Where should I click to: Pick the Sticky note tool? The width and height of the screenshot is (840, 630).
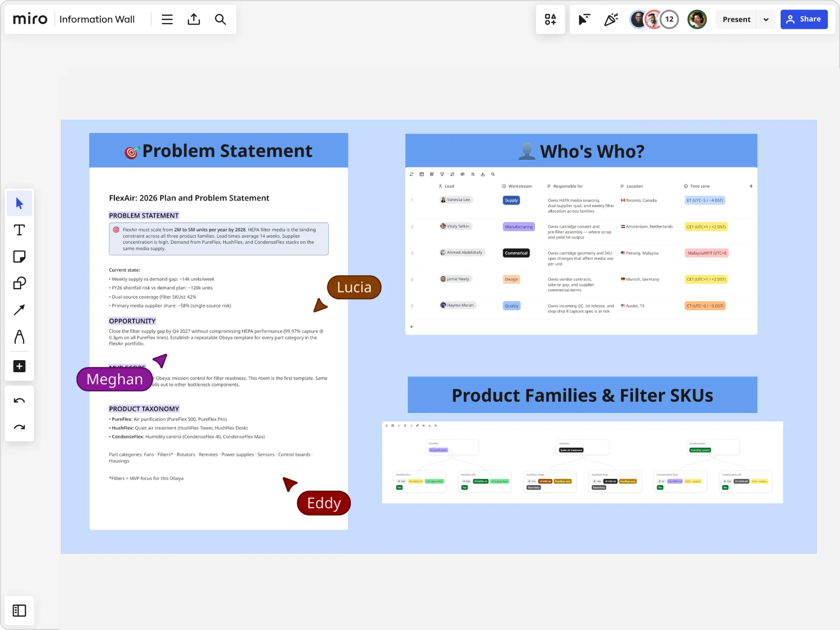tap(19, 257)
